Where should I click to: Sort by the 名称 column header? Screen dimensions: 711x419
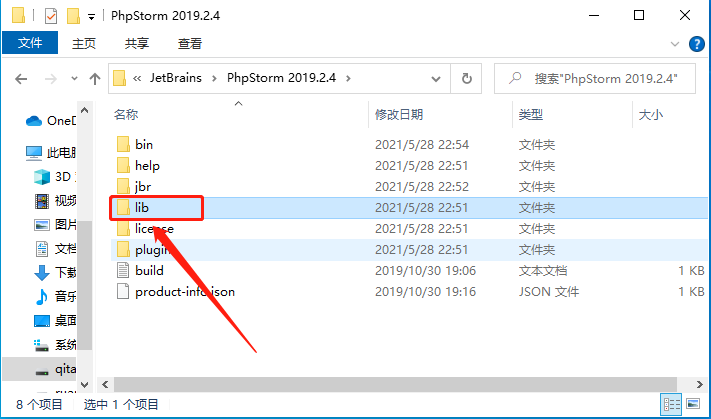point(126,114)
